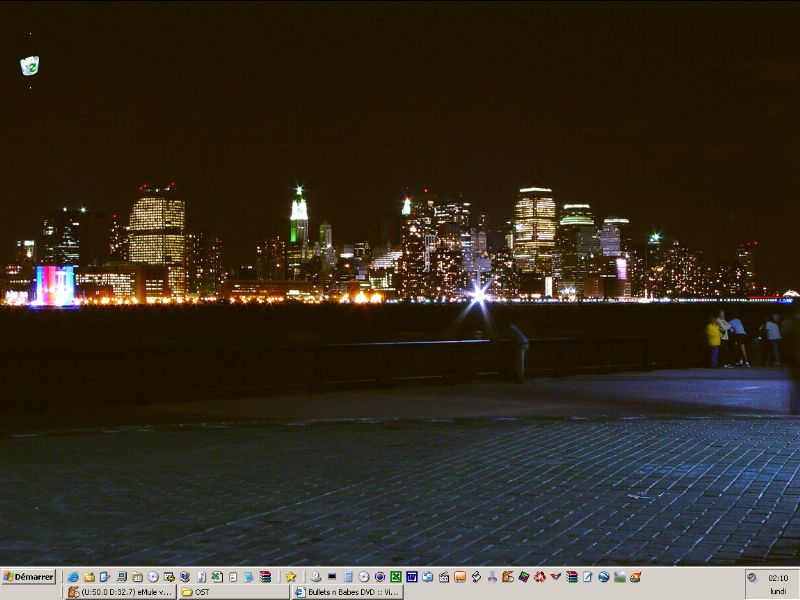This screenshot has width=800, height=600.
Task: Open the eMule donkey shortcut in toolbar
Action: 508,577
